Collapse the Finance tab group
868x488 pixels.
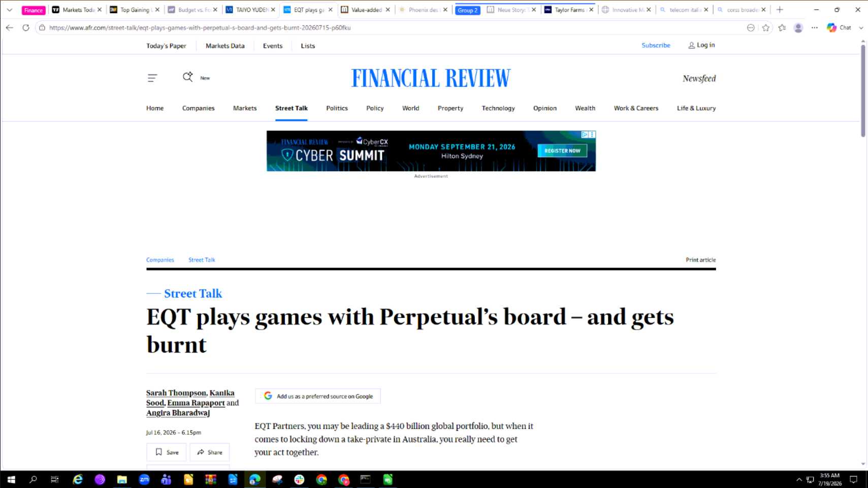pos(34,10)
